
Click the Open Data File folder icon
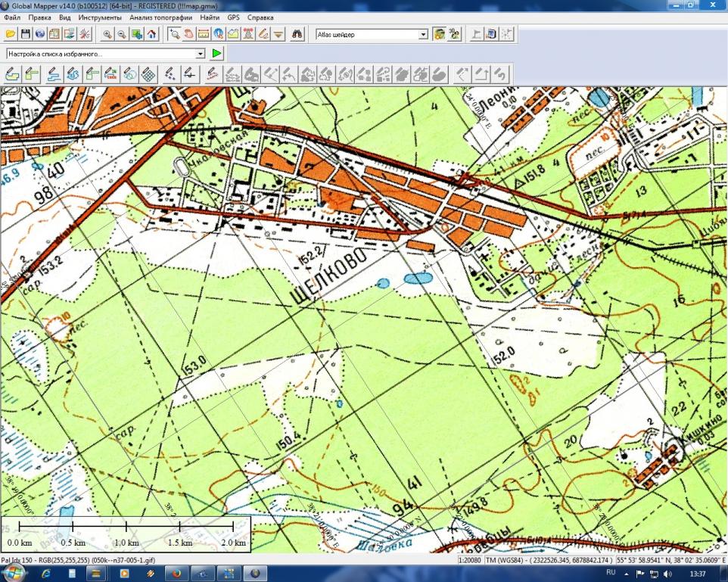click(11, 34)
